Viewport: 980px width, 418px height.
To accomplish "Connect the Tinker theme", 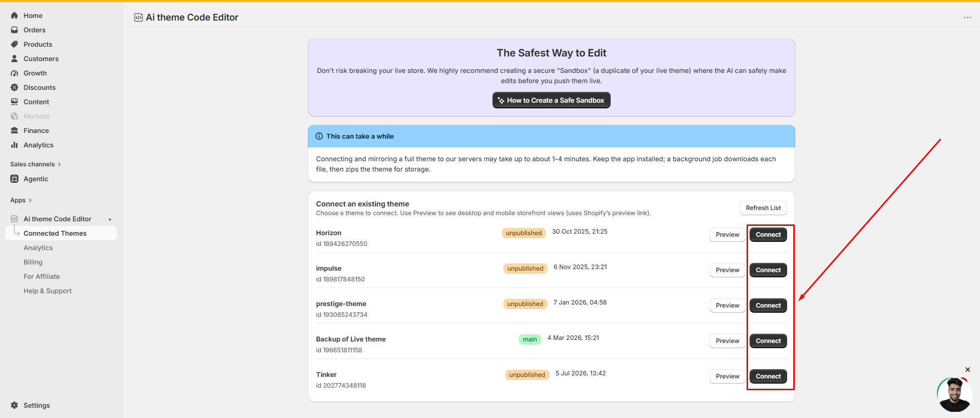I will [x=768, y=376].
